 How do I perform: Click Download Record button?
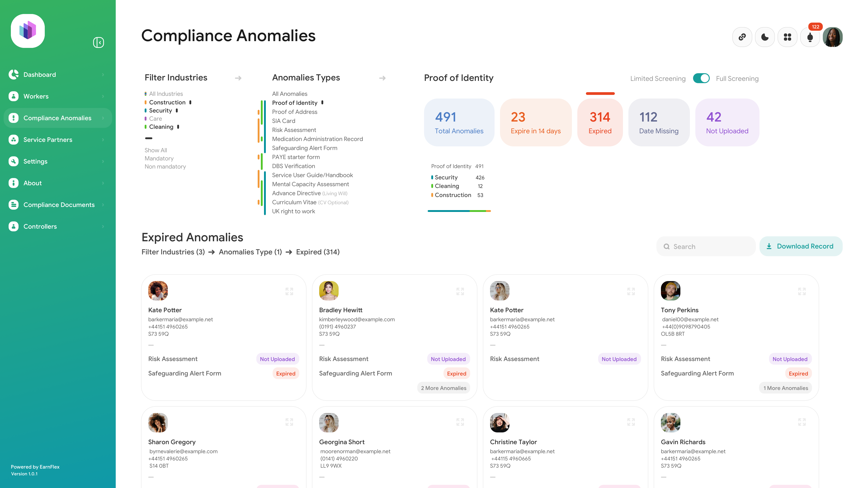tap(801, 246)
